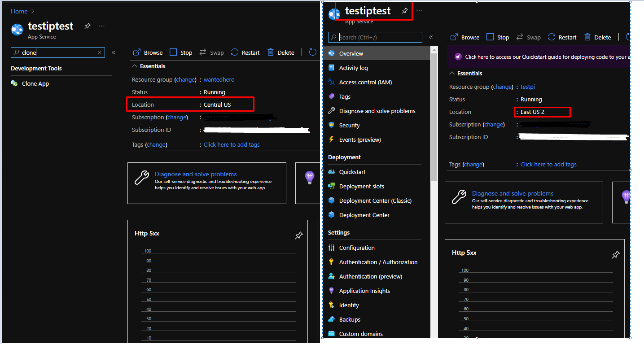
Task: Browse the app in left window
Action: point(148,52)
